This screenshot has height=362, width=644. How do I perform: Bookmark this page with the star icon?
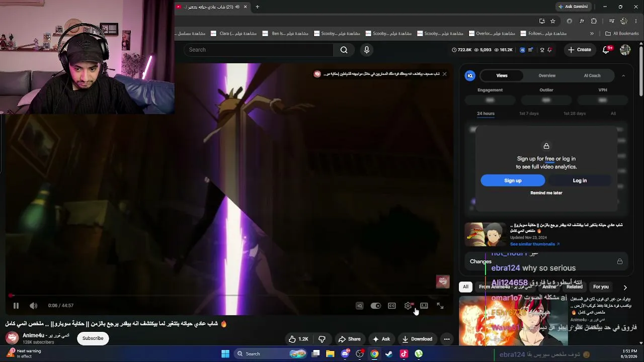click(553, 21)
